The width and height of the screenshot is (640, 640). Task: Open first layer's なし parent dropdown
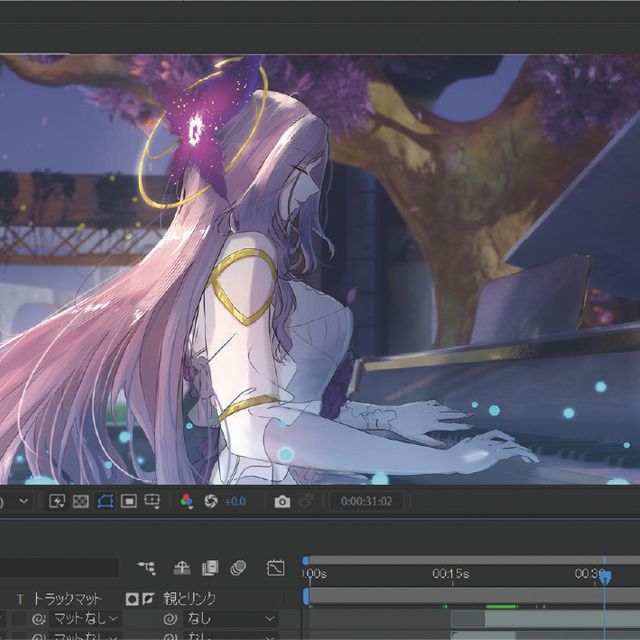point(230,619)
